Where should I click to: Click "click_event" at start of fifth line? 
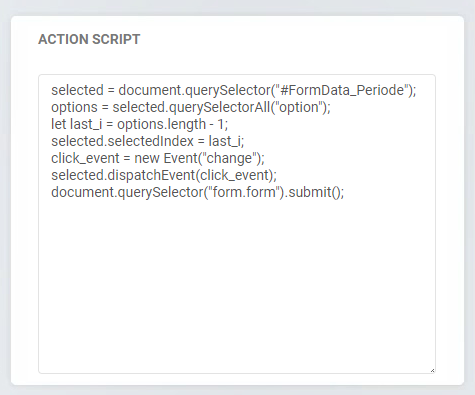(x=85, y=158)
